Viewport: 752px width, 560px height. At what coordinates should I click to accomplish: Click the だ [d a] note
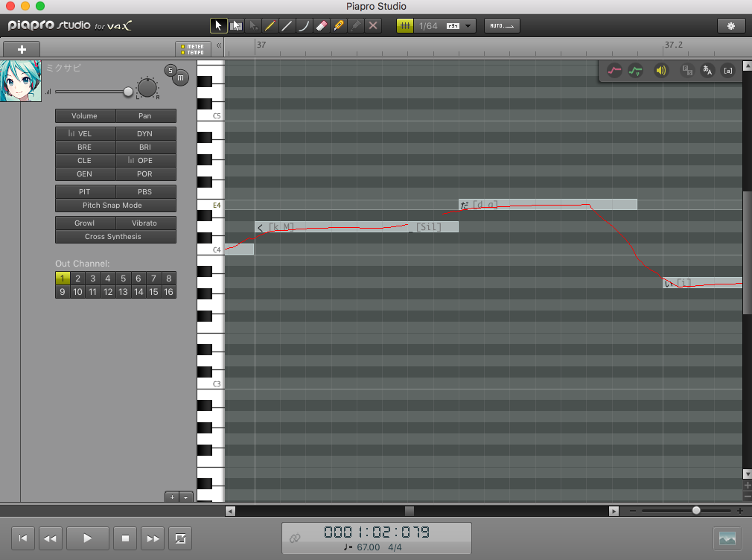tap(548, 205)
